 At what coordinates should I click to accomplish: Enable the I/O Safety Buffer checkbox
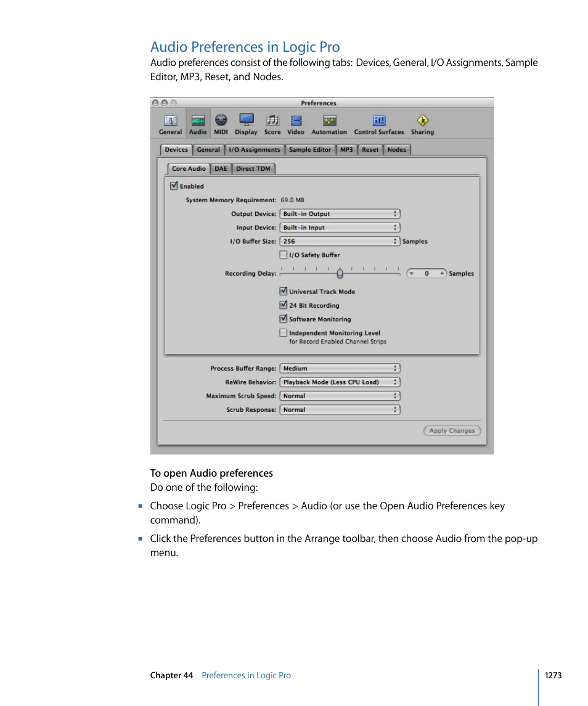tap(283, 255)
